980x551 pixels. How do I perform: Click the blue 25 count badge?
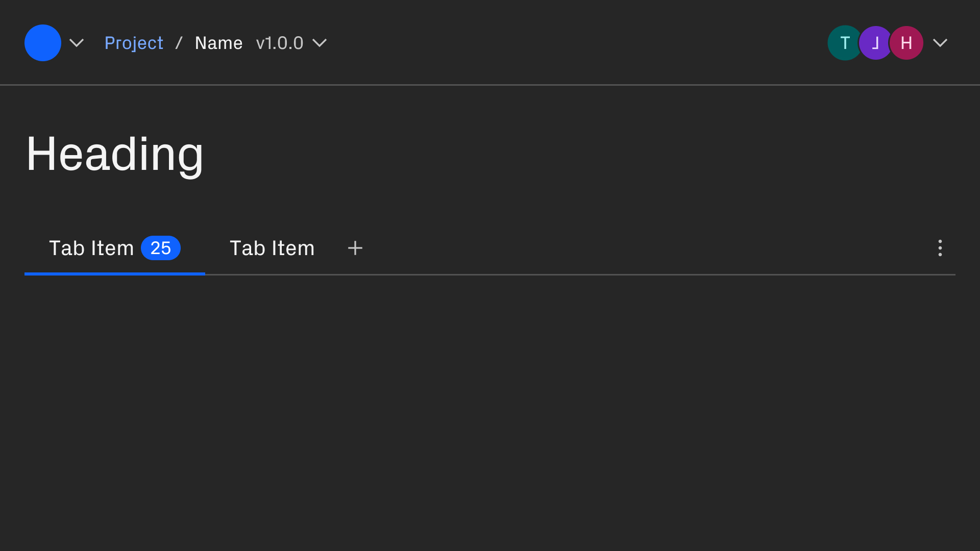pyautogui.click(x=161, y=248)
